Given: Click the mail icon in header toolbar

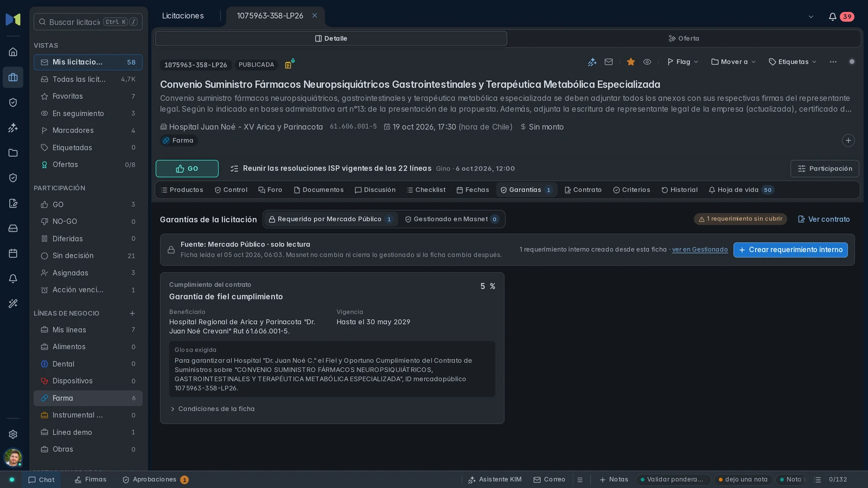Looking at the screenshot, I should coord(609,62).
